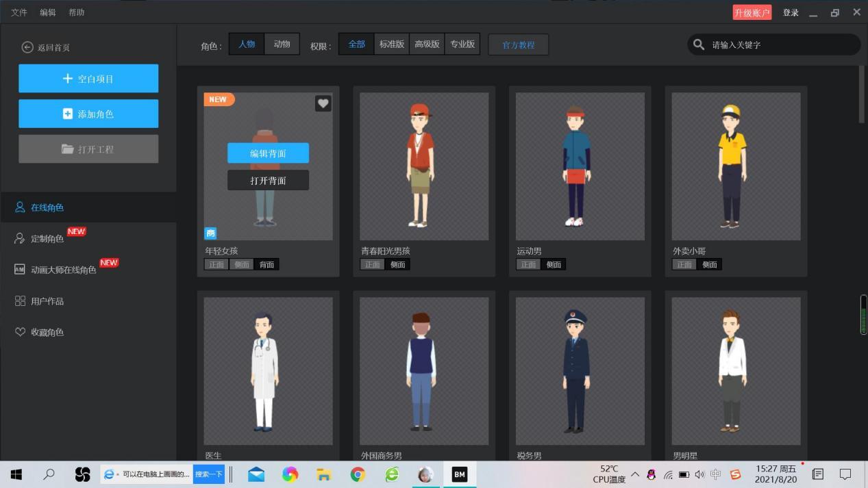This screenshot has width=868, height=488.
Task: Click the volume speaker tray icon
Action: (699, 474)
